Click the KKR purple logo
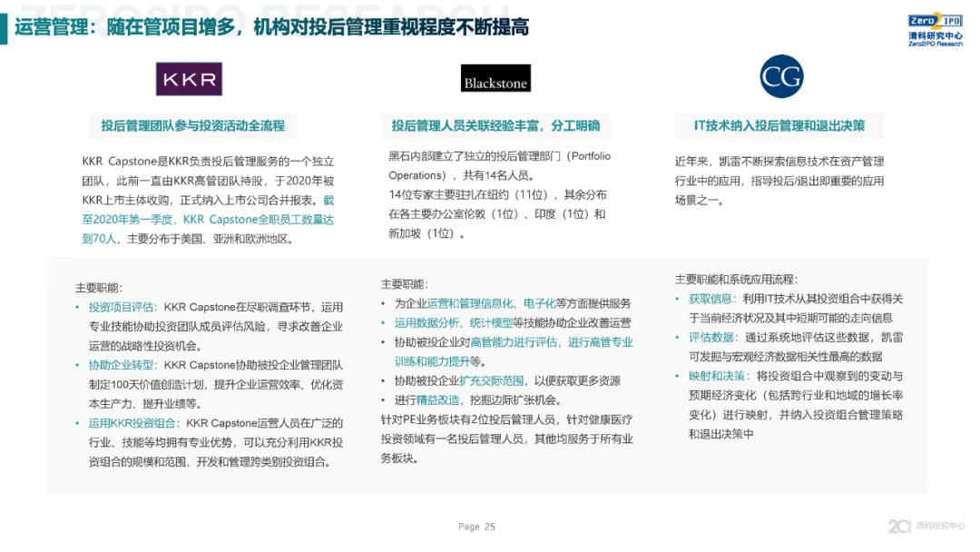Viewport: 980px width, 552px height. click(189, 79)
